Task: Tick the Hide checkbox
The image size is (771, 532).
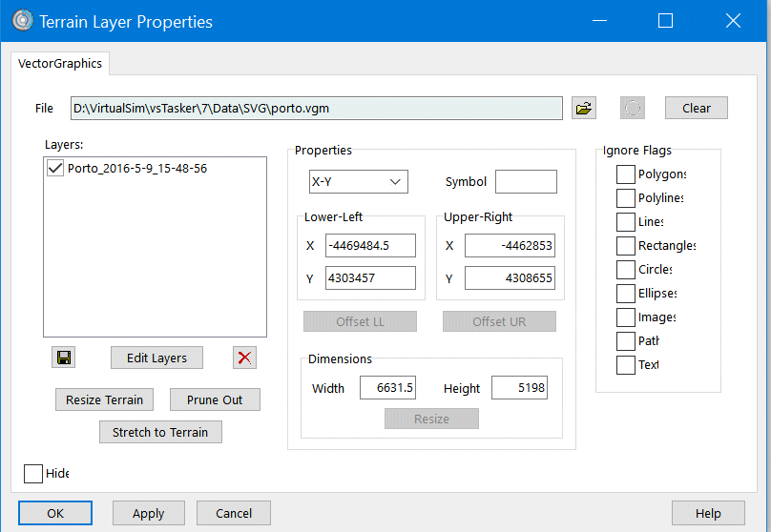Action: pyautogui.click(x=33, y=473)
